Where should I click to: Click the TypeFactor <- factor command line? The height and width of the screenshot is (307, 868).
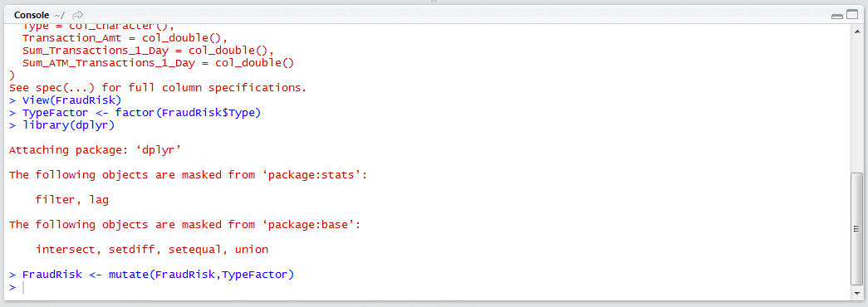(x=135, y=113)
